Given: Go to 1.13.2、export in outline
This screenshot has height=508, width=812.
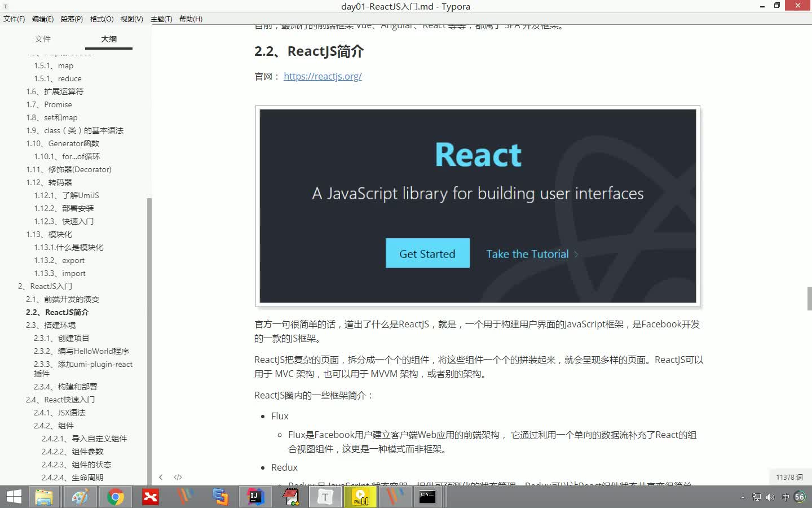Looking at the screenshot, I should [x=59, y=260].
